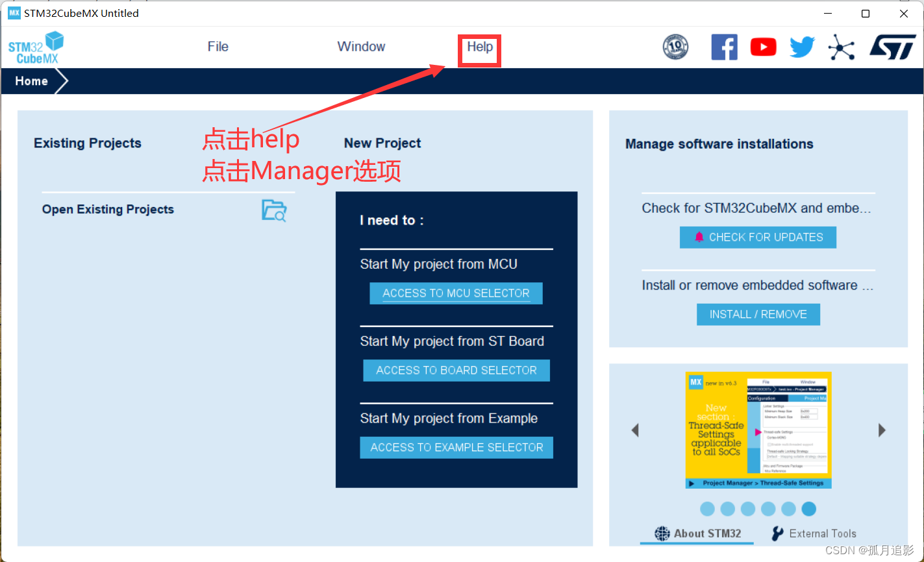Click ACCESS TO MCU SELECTOR button
The width and height of the screenshot is (924, 562).
(x=456, y=293)
